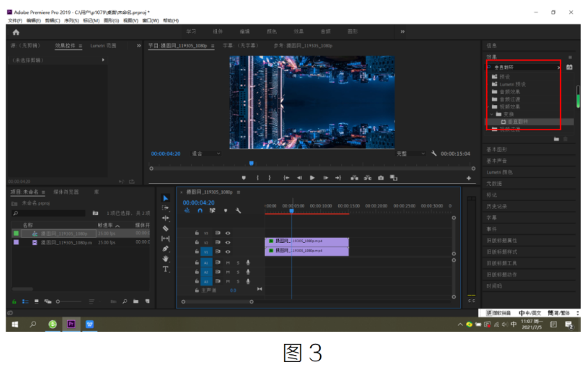
Task: Toggle timeline Snap magnet
Action: coord(200,210)
